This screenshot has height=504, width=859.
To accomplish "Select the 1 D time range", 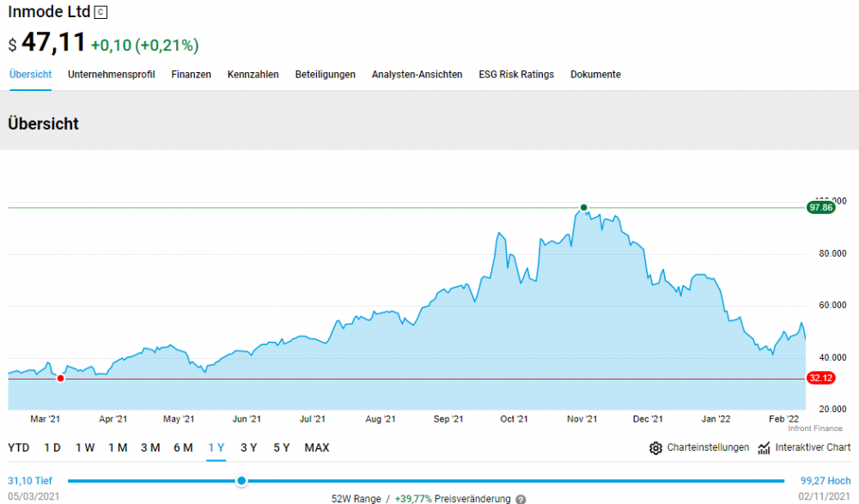I will [x=52, y=447].
